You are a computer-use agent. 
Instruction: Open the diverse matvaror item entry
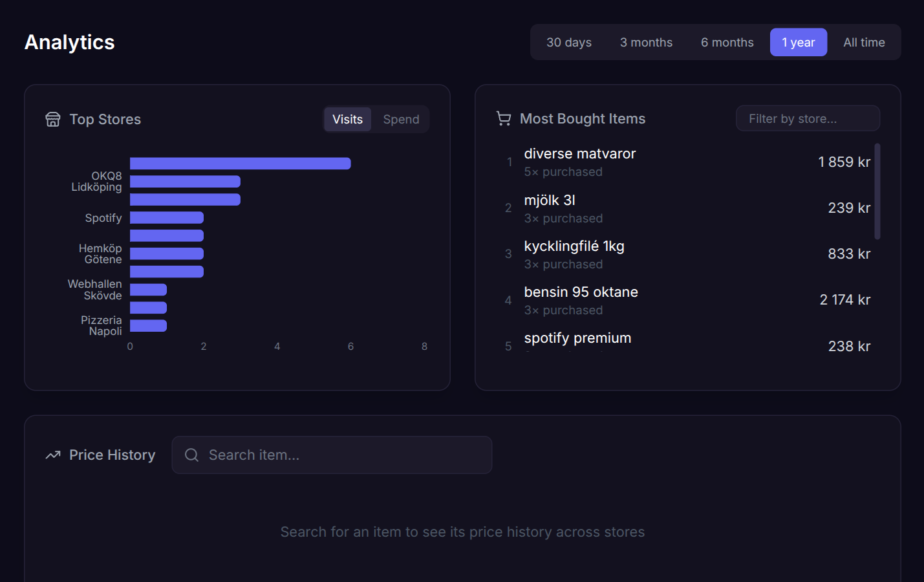point(685,162)
